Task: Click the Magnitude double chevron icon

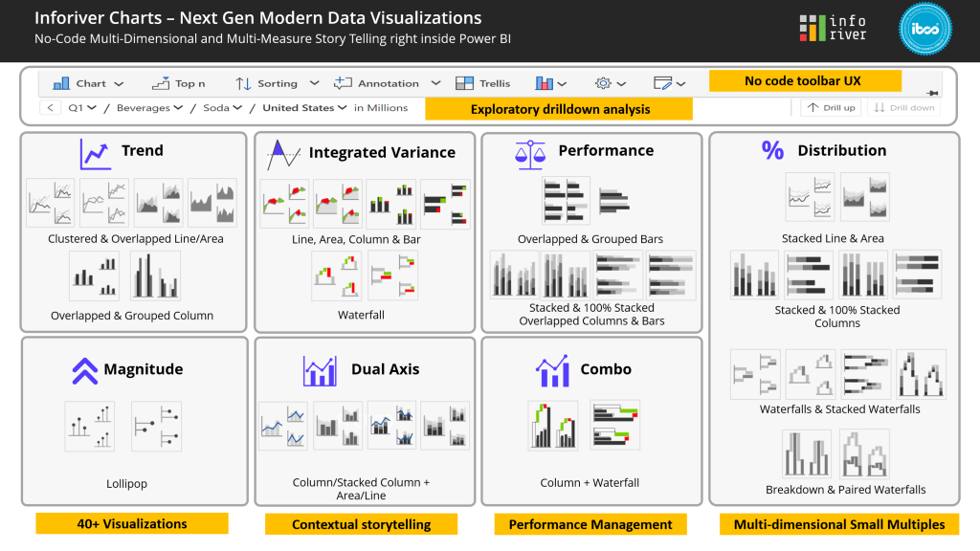Action: 85,370
